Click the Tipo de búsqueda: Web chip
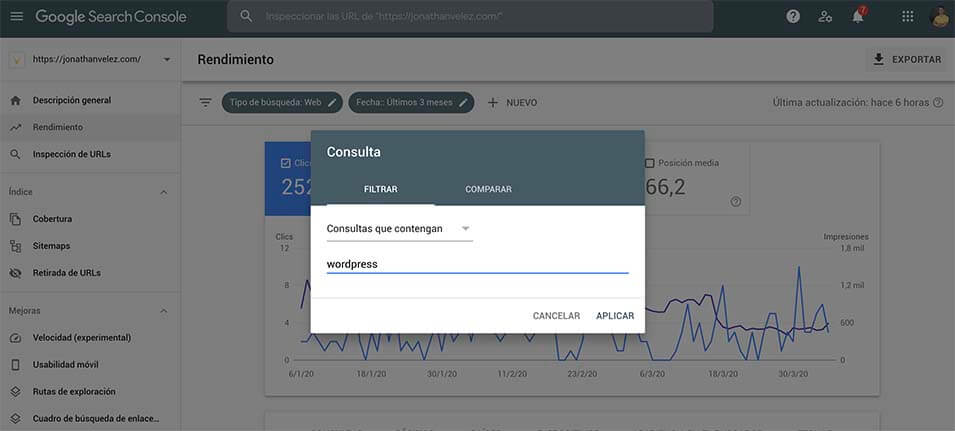The image size is (955, 431). pyautogui.click(x=282, y=103)
